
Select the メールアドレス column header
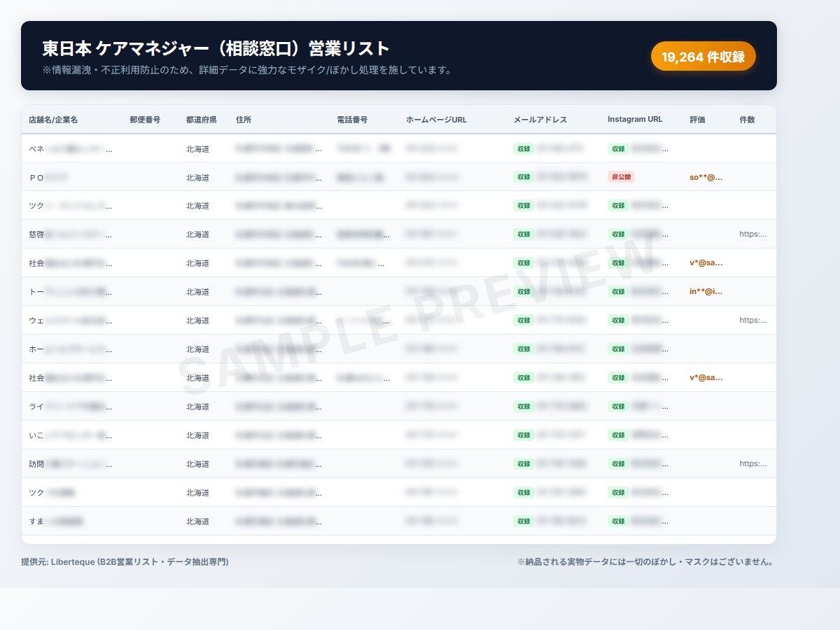click(x=540, y=120)
